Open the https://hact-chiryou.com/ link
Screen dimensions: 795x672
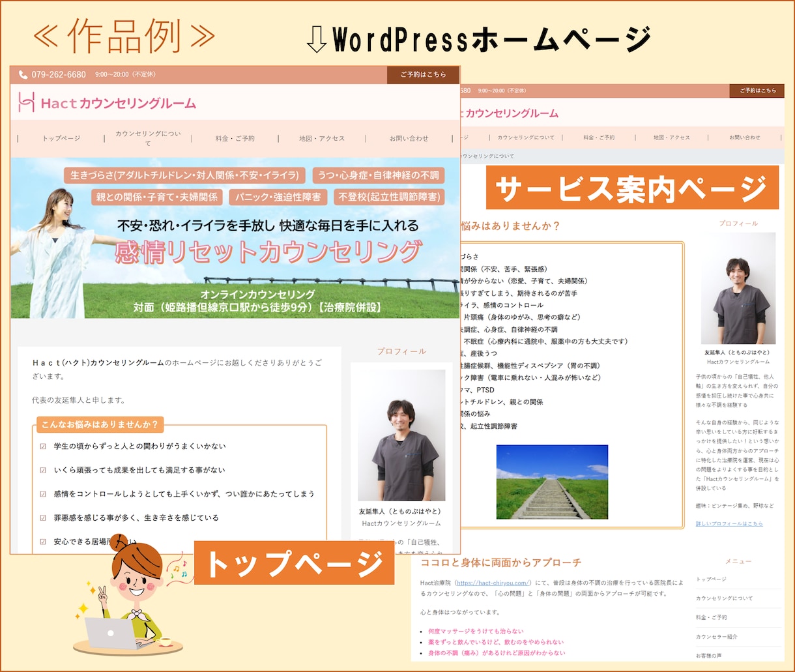494,583
